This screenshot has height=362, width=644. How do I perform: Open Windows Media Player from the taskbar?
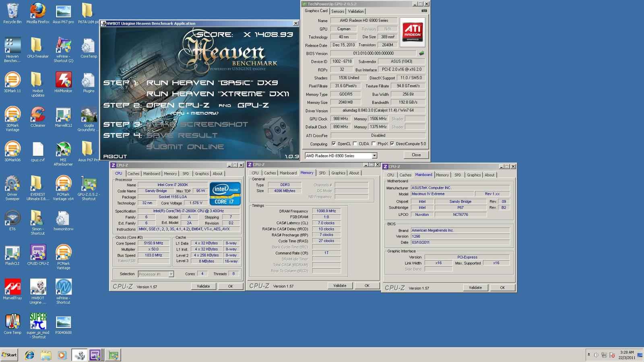click(62, 355)
